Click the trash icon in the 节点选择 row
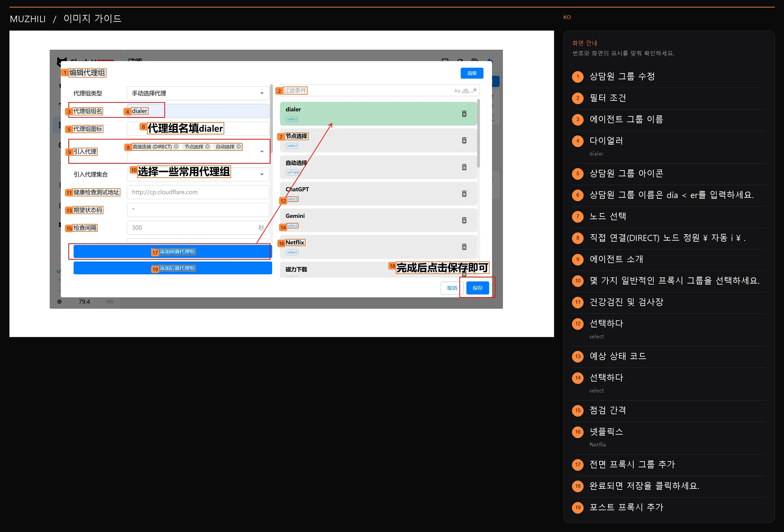Viewport: 784px width, 532px height. click(464, 140)
